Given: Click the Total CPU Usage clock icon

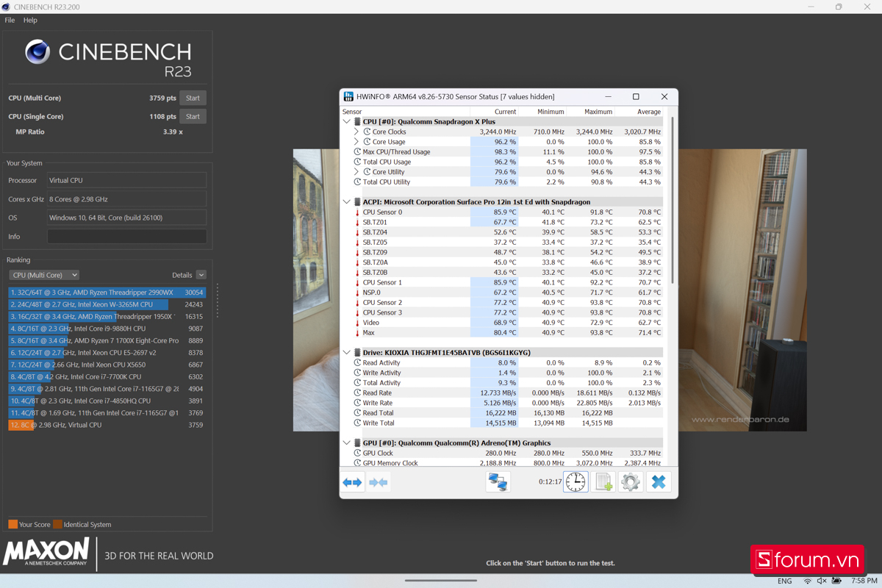Looking at the screenshot, I should (357, 162).
